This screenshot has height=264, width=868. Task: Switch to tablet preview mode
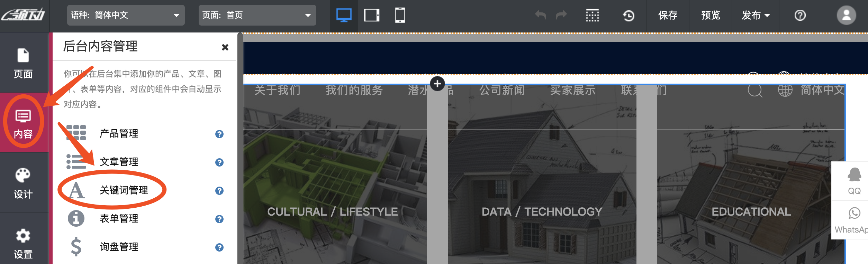coord(372,15)
